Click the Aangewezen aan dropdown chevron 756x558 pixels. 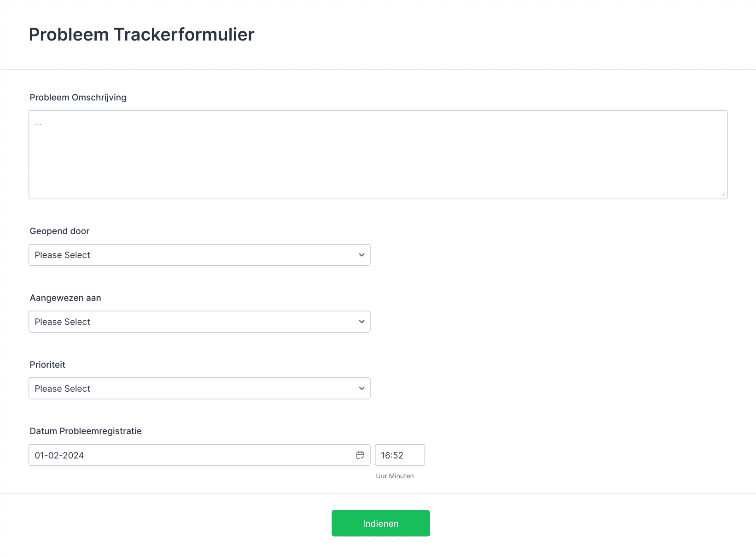(361, 322)
